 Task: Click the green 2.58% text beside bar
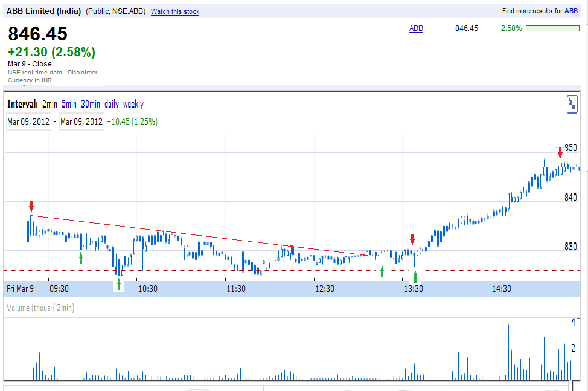tap(511, 28)
